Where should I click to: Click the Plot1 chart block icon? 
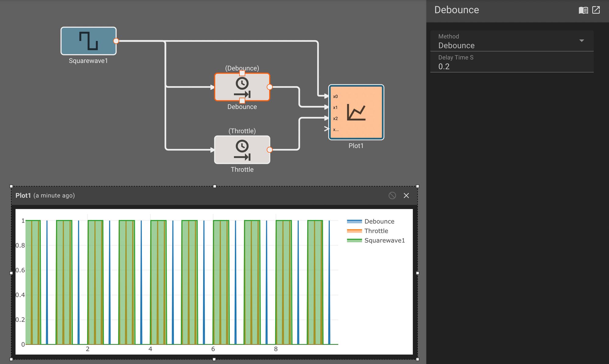pyautogui.click(x=356, y=112)
